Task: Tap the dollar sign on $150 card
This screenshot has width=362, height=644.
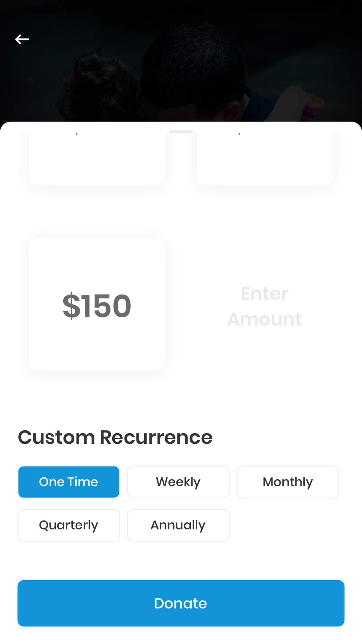Action: click(x=71, y=306)
